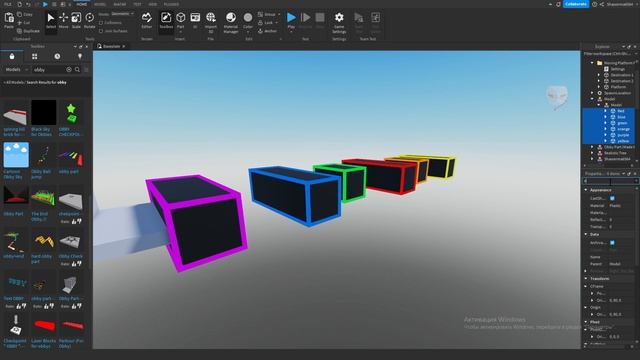This screenshot has height=360, width=640.
Task: Collapse the Appearance properties section
Action: (586, 190)
